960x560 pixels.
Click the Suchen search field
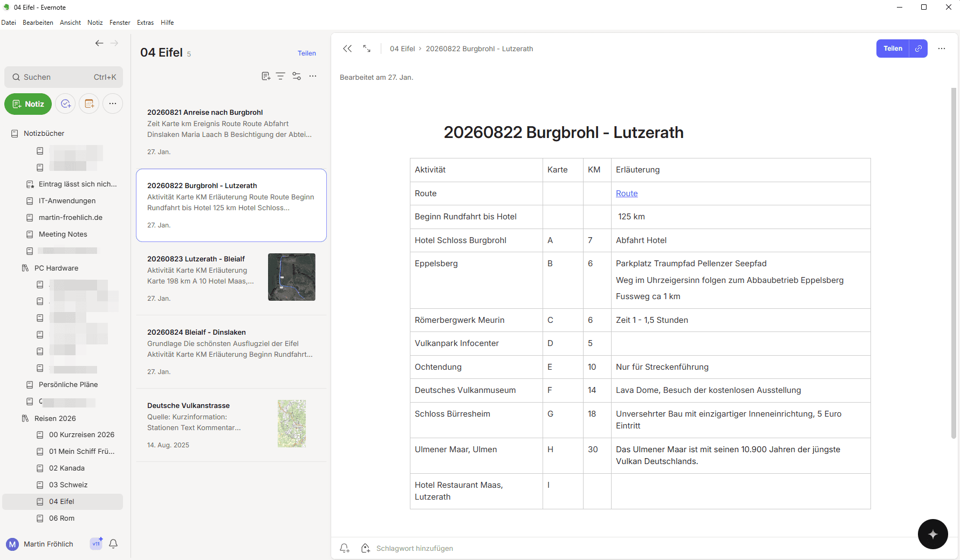click(64, 77)
